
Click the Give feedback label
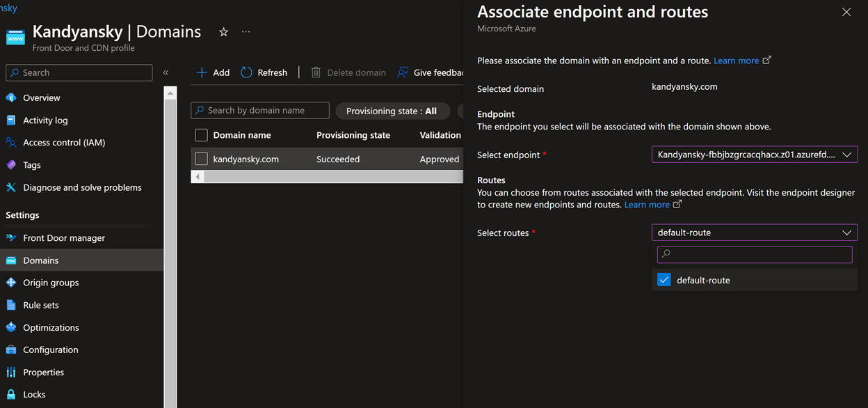pyautogui.click(x=438, y=72)
